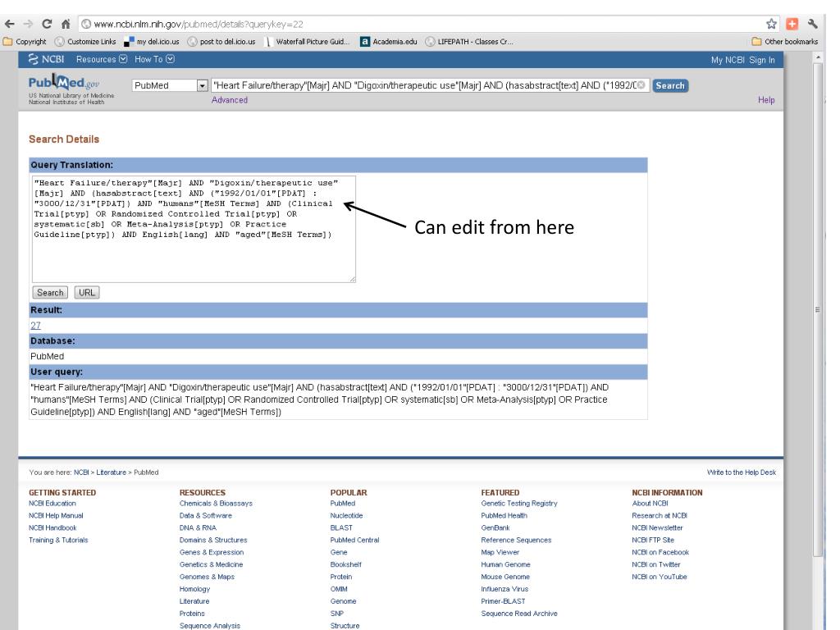The image size is (840, 630).
Task: Expand the Resources dropdown menu
Action: (x=103, y=60)
